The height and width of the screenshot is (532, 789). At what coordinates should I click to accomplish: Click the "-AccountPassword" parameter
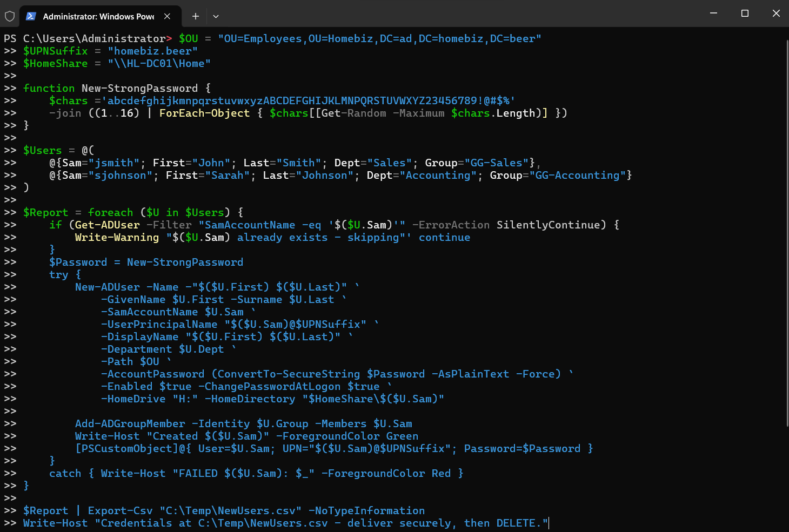(x=153, y=374)
